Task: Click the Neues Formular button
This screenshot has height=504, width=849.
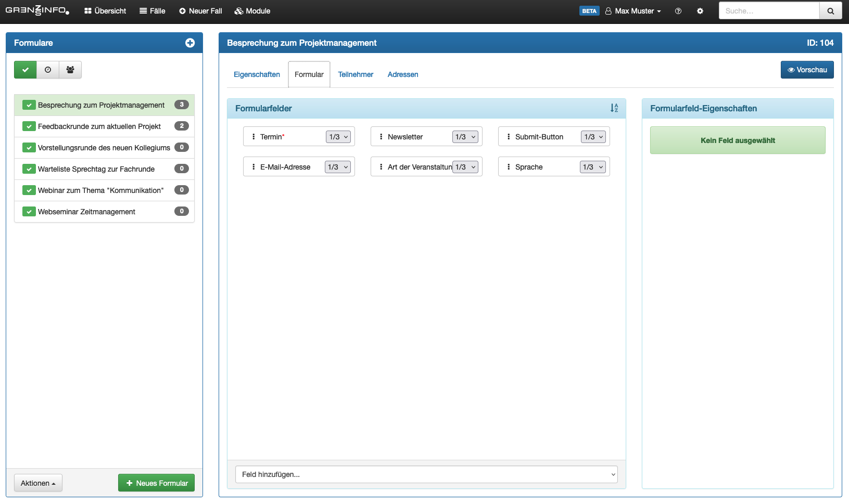Action: (157, 483)
